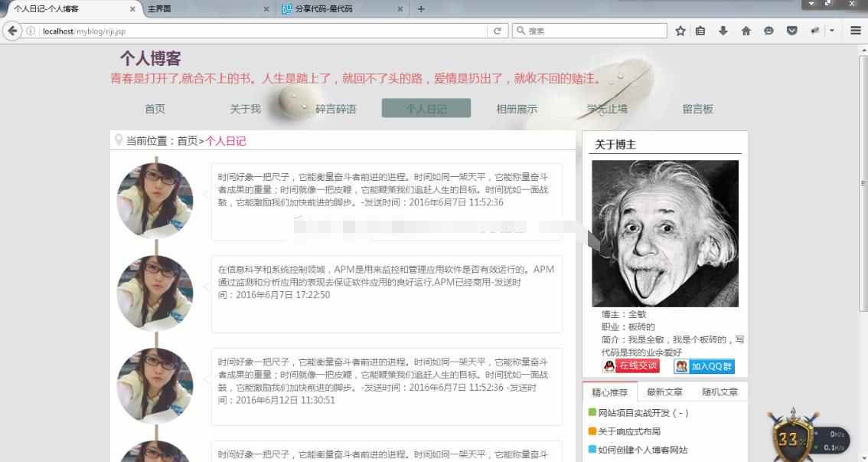868x462 pixels.
Task: Focus the URL address bar
Action: pos(263,31)
